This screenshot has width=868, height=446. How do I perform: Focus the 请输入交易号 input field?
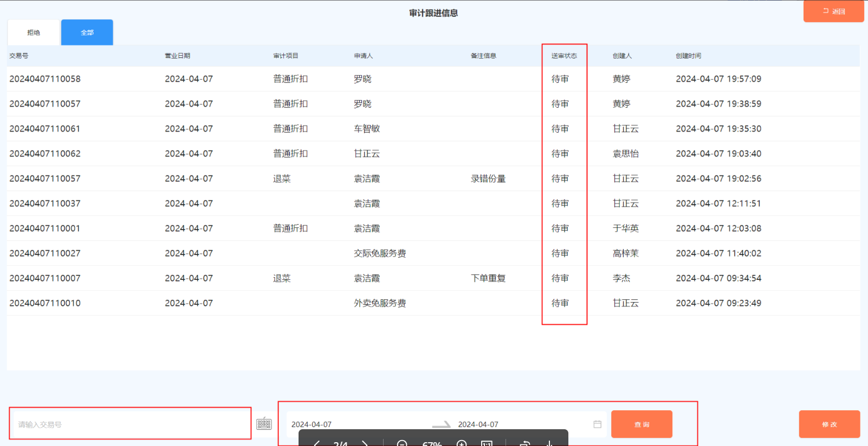coord(130,424)
